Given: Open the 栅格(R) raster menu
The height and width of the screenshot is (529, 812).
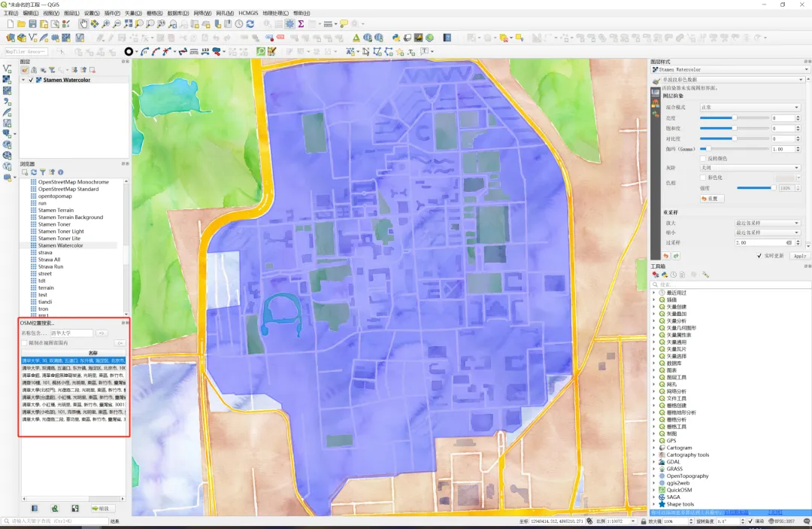Looking at the screenshot, I should coord(154,13).
